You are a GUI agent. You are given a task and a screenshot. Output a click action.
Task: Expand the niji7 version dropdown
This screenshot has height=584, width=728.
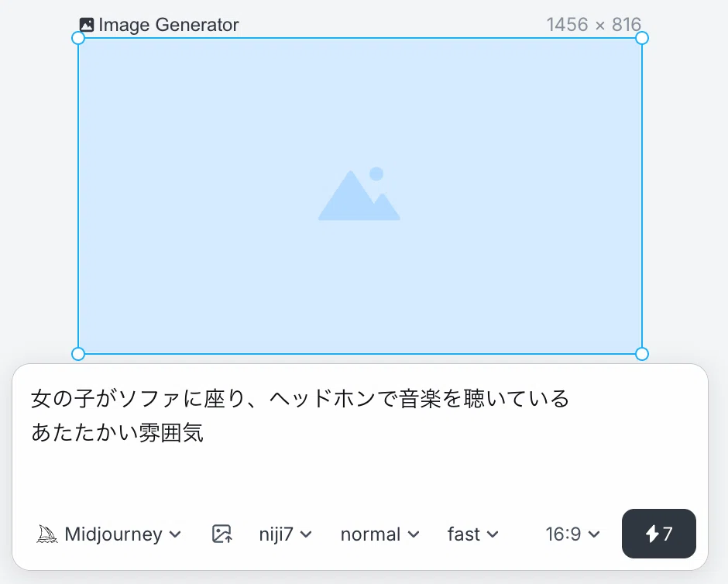(286, 534)
